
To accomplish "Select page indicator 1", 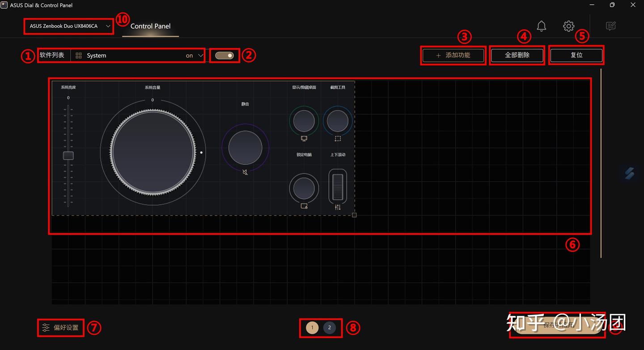I will click(312, 328).
